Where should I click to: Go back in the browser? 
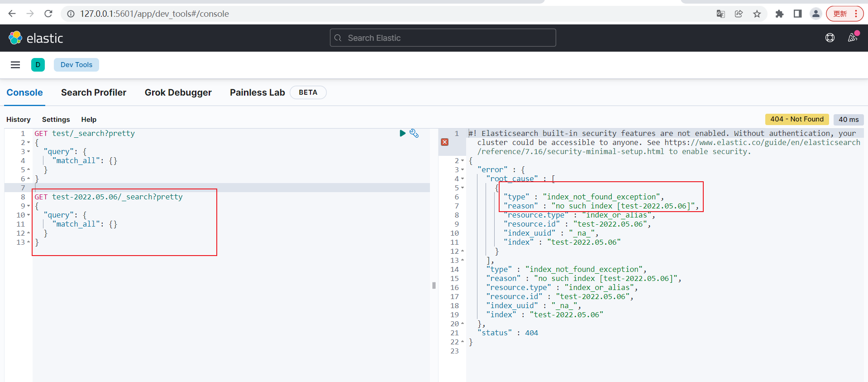(12, 14)
